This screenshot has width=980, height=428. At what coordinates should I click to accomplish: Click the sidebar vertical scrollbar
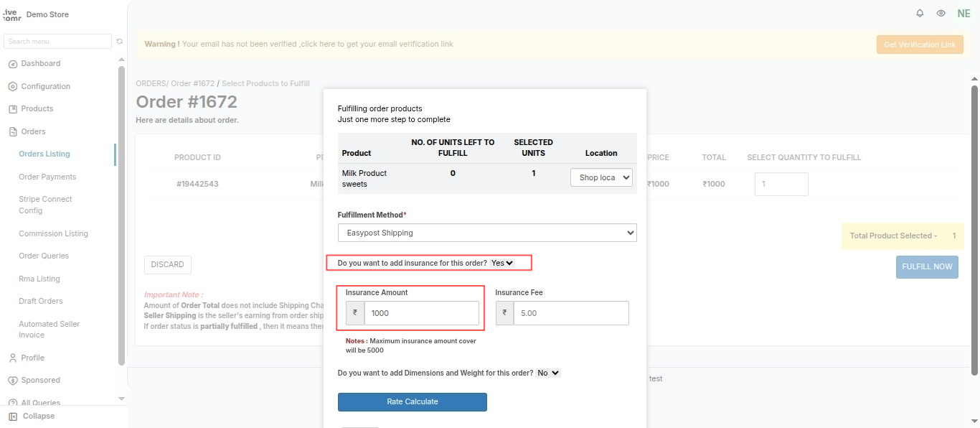tap(121, 215)
